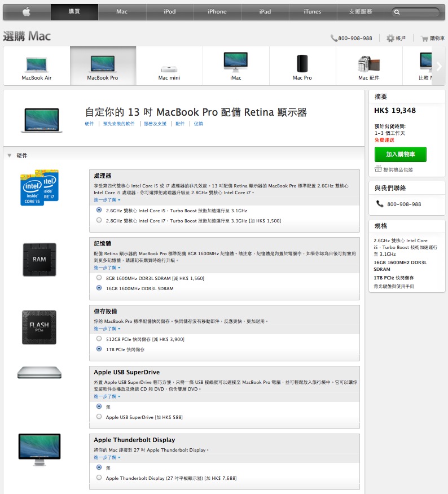Select the Mac Pro product icon
The image size is (448, 494).
pos(302,63)
